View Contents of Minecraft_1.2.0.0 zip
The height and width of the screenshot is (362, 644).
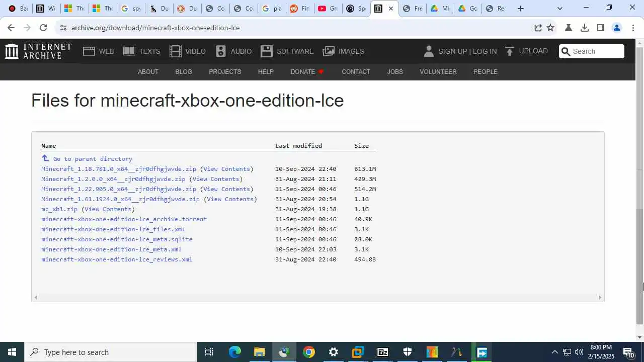(216, 179)
